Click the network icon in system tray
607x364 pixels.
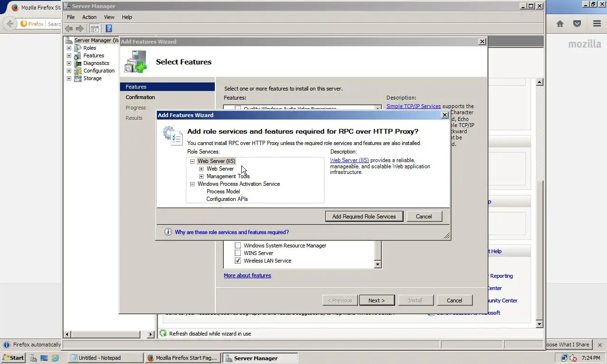(564, 358)
